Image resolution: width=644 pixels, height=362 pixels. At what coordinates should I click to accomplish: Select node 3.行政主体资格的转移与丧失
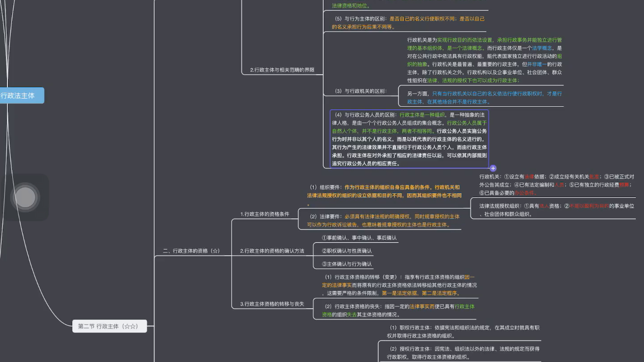pyautogui.click(x=272, y=304)
